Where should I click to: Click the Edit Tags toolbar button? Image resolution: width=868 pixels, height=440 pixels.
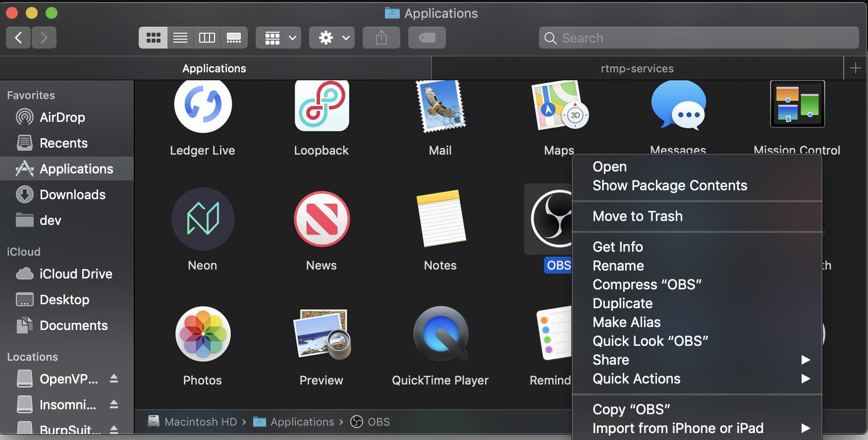click(x=427, y=38)
